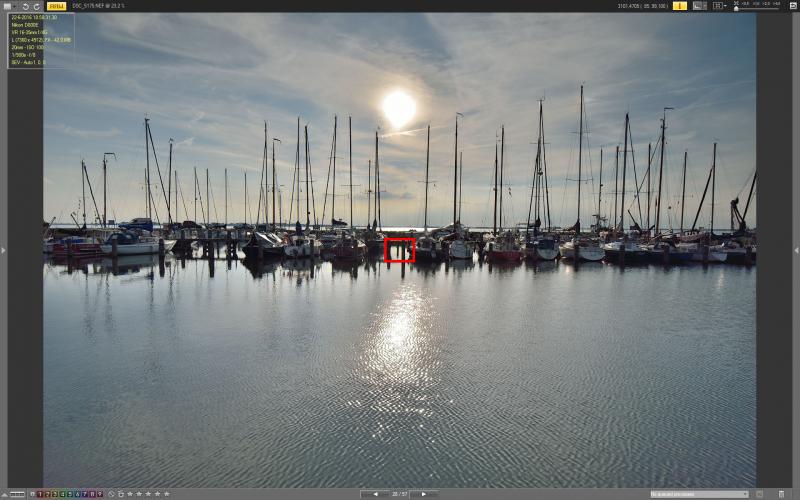Image resolution: width=800 pixels, height=500 pixels.
Task: Click the yellow exposure warning indicator
Action: point(680,6)
